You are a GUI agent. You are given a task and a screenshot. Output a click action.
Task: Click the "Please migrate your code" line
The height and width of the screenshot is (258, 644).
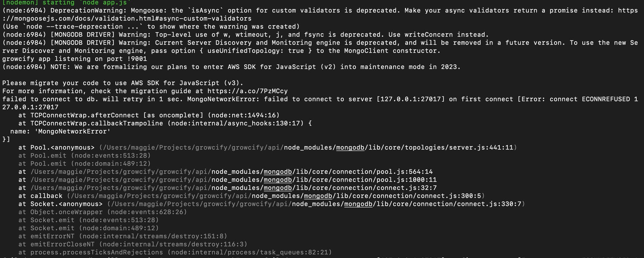tap(123, 83)
